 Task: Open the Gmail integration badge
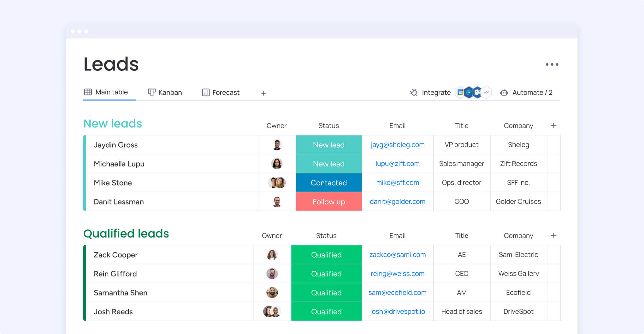point(460,92)
